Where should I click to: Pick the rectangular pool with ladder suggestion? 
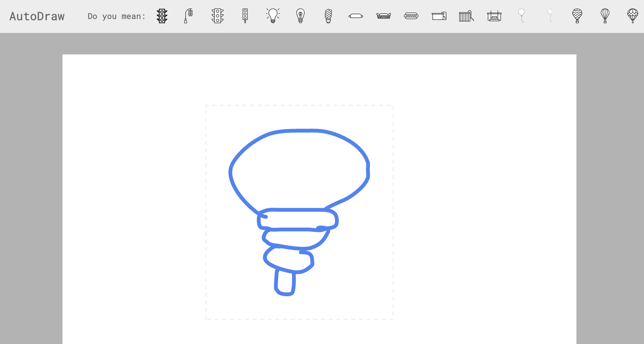[439, 16]
